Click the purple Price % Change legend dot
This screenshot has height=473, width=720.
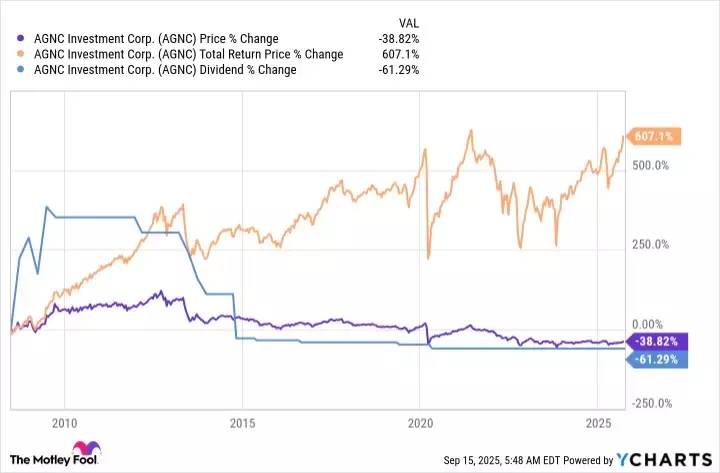point(10,39)
